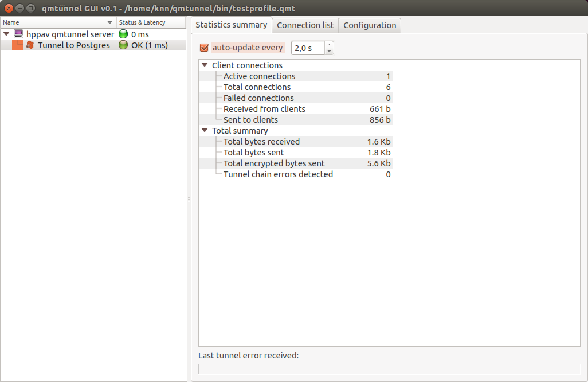Open the Connection list tab
Viewport: 588px width, 382px height.
[x=305, y=25]
